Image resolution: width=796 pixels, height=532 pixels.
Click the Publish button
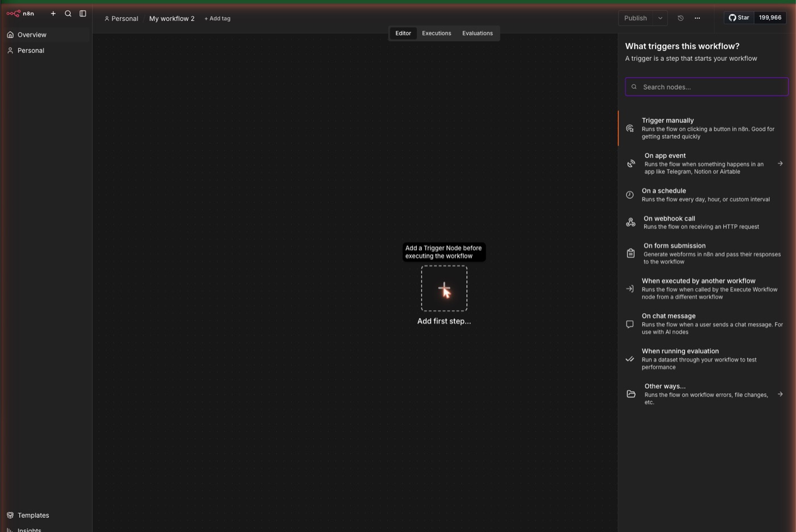(636, 18)
